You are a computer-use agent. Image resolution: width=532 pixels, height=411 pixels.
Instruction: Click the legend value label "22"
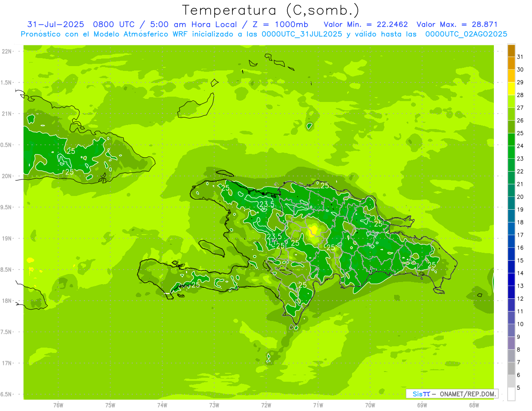coord(520,171)
